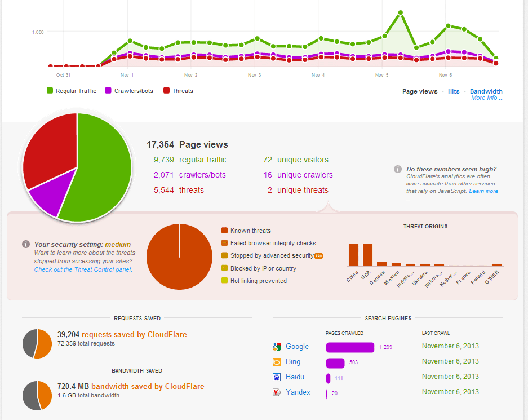
Task: Click the red Threats legend swatch
Action: [x=166, y=91]
